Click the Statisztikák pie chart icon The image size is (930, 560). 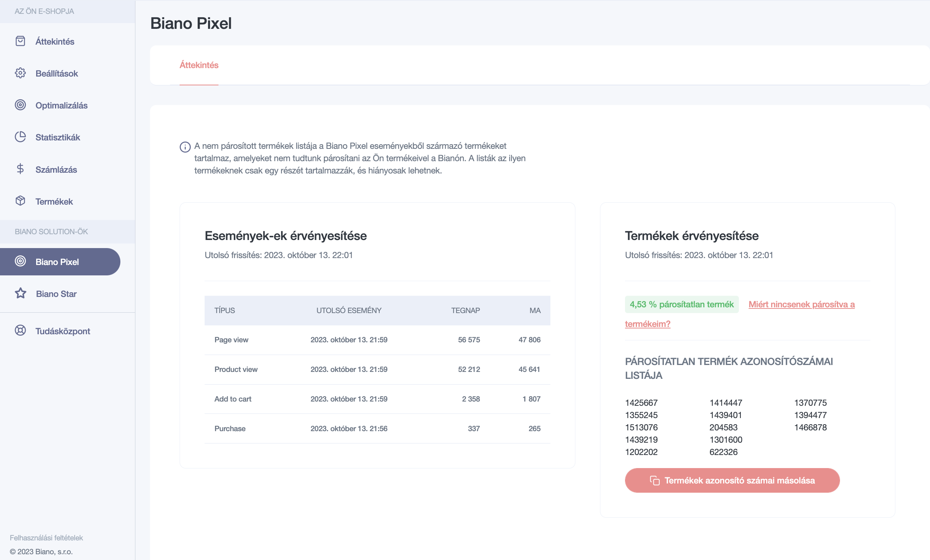20,137
